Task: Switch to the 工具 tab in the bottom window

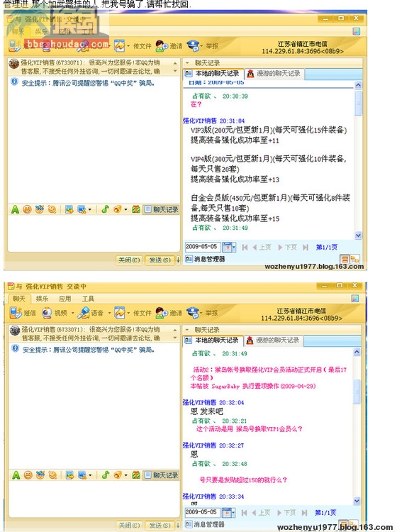Action: pos(87,299)
